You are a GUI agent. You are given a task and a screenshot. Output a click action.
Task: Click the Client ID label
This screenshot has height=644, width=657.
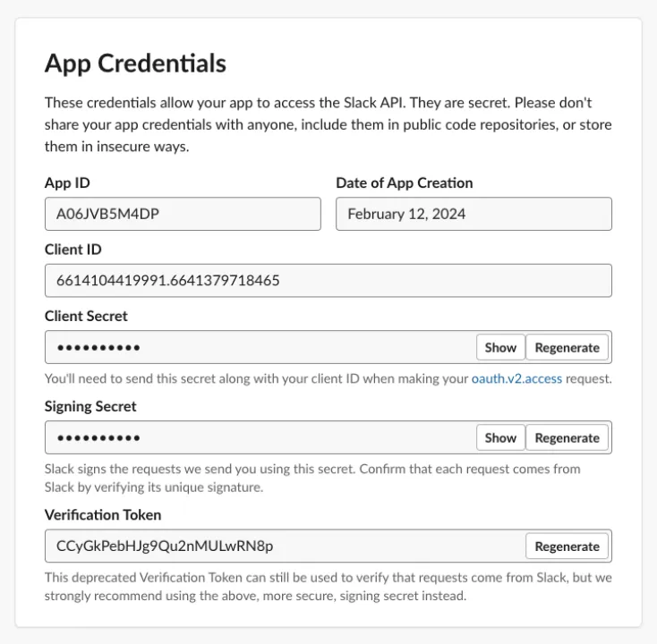click(x=73, y=250)
